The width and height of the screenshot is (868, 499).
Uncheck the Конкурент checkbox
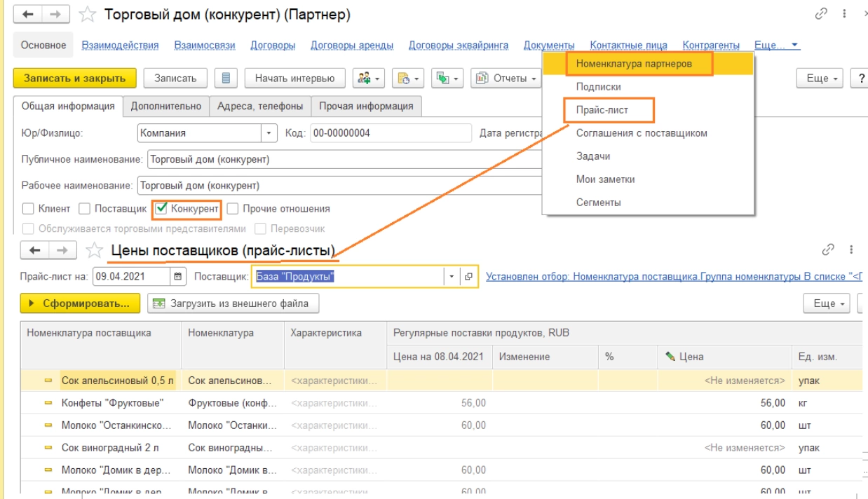161,208
